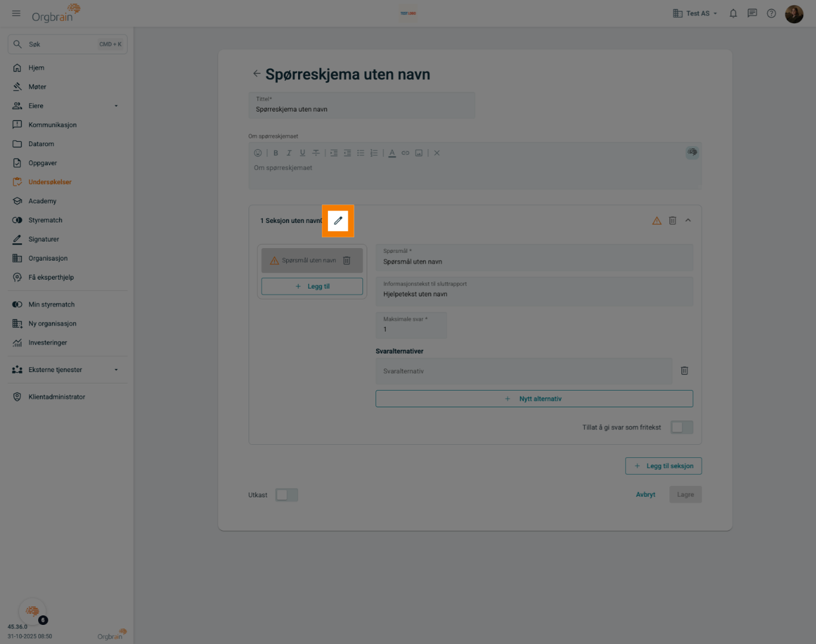Edit the section name with the pencil icon

point(338,221)
